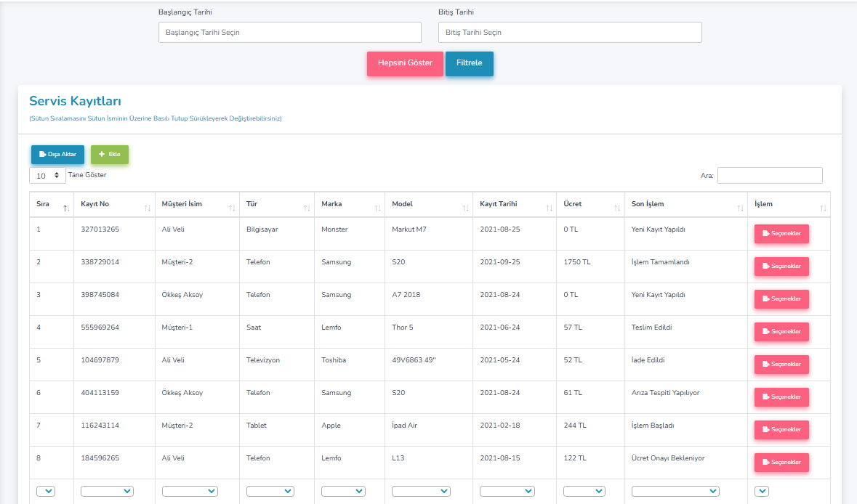The image size is (857, 504).
Task: Sort records by Marka column
Action: (377, 208)
